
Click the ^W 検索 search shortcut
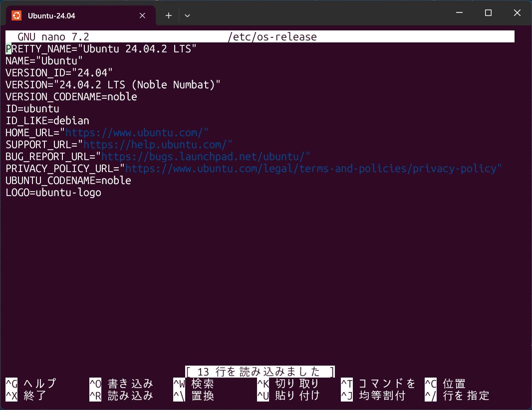(194, 384)
